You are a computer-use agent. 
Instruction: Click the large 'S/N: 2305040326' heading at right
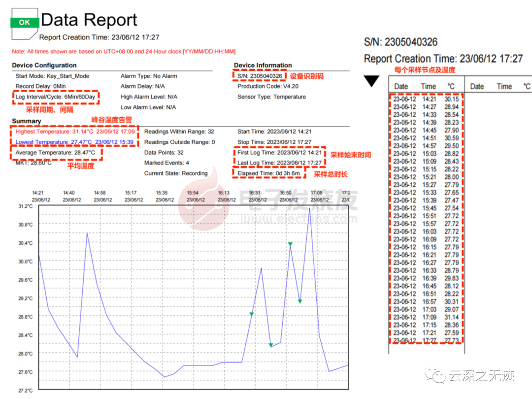[x=400, y=42]
